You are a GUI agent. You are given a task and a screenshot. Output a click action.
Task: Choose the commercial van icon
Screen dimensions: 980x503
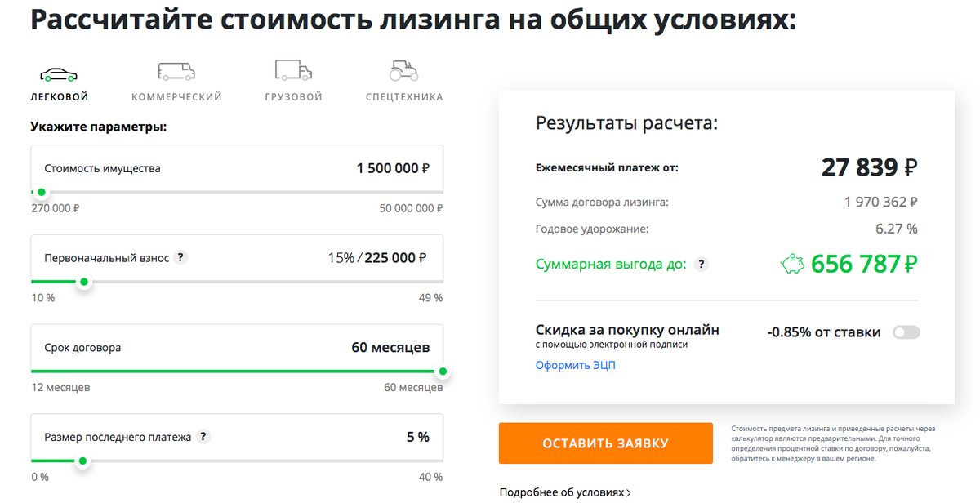pos(176,71)
